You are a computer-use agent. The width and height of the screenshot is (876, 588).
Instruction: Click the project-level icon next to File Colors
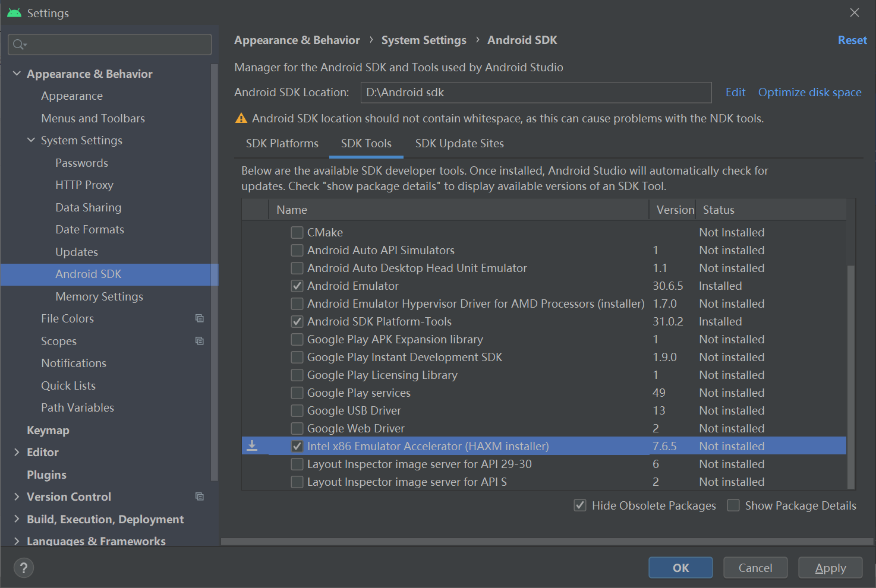coord(200,318)
